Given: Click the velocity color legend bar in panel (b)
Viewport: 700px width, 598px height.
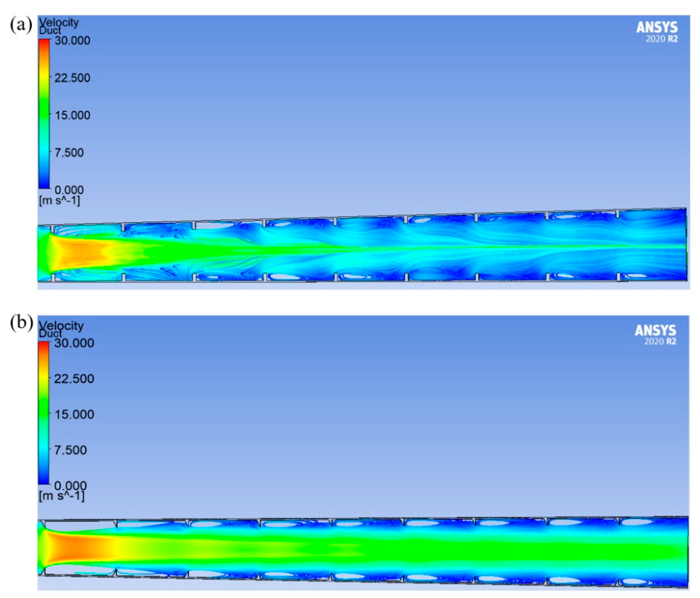Looking at the screenshot, I should pos(44,413).
